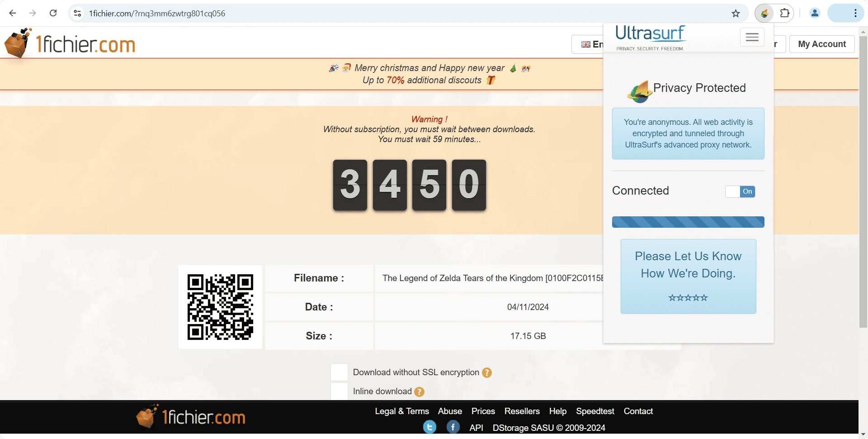868x439 pixels.
Task: Click the 1fichier.com footer logo
Action: click(191, 416)
